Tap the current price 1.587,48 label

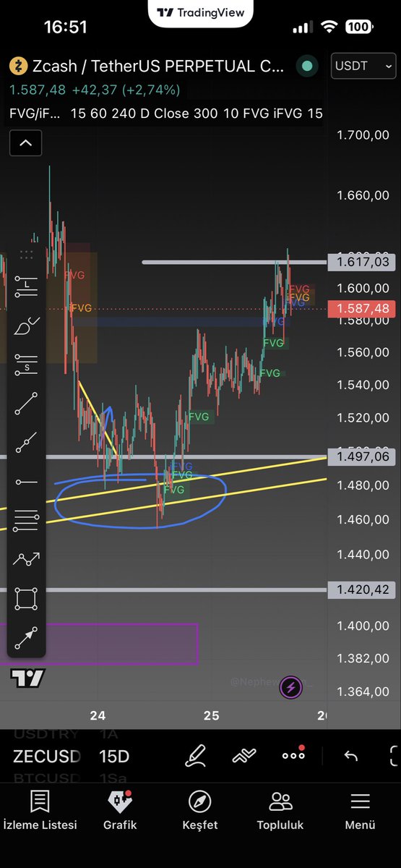[x=361, y=310]
